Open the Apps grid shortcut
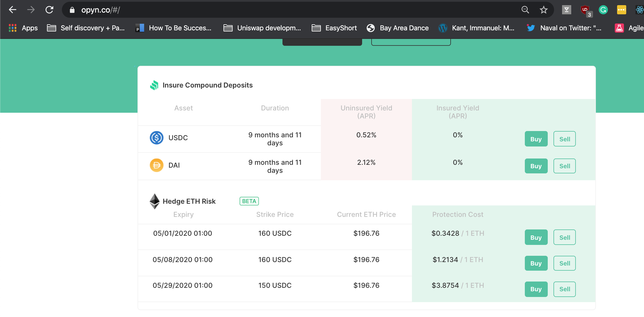This screenshot has width=644, height=317. [x=23, y=28]
